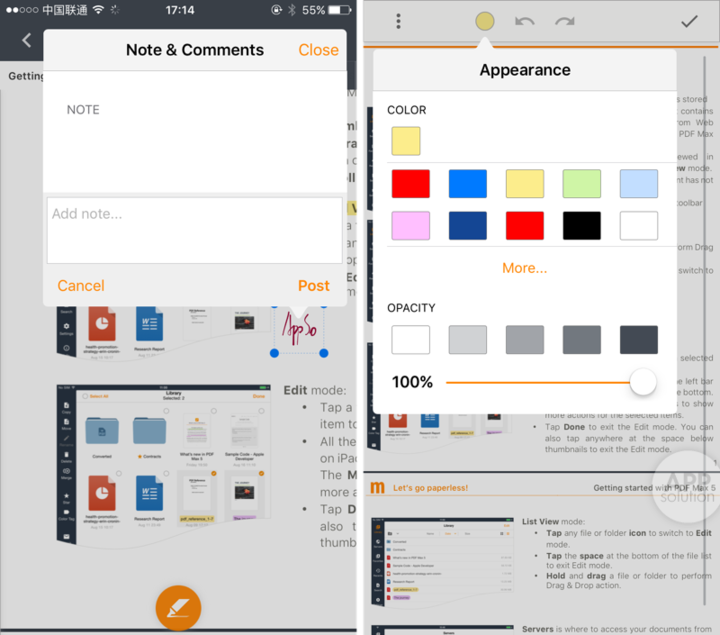The height and width of the screenshot is (635, 720).
Task: Open More... color options
Action: tap(525, 268)
